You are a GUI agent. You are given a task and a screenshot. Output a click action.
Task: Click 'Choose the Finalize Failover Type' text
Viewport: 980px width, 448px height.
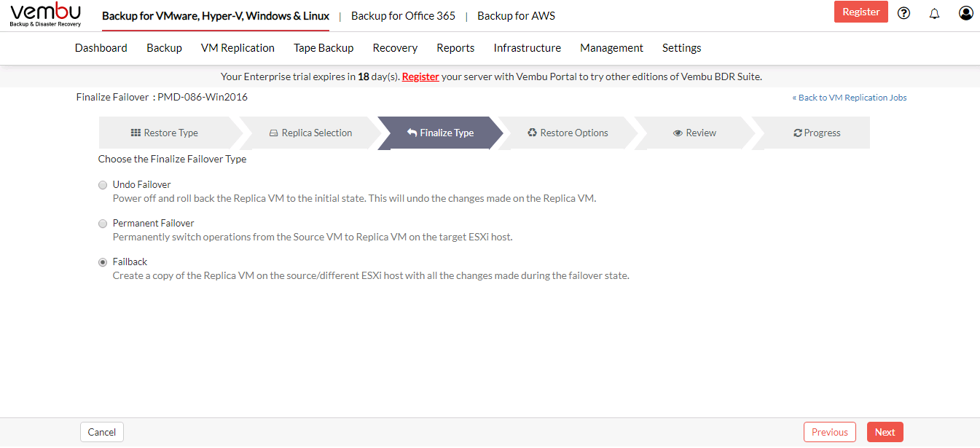173,160
